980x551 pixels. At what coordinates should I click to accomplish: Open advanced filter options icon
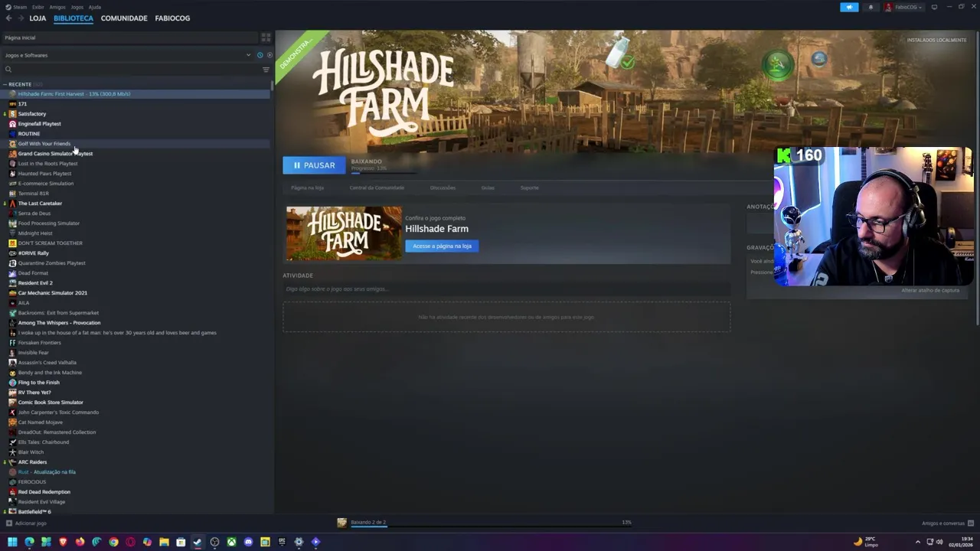pos(266,70)
